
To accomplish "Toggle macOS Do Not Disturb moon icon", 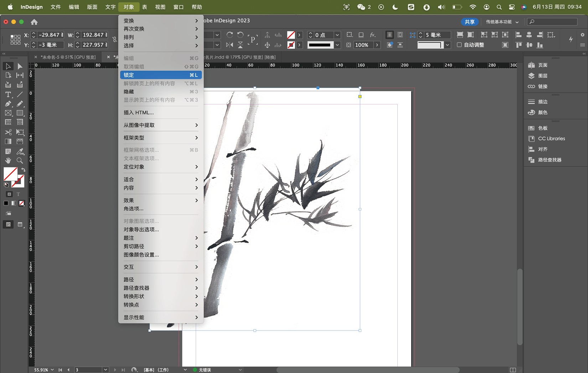I will click(x=395, y=7).
